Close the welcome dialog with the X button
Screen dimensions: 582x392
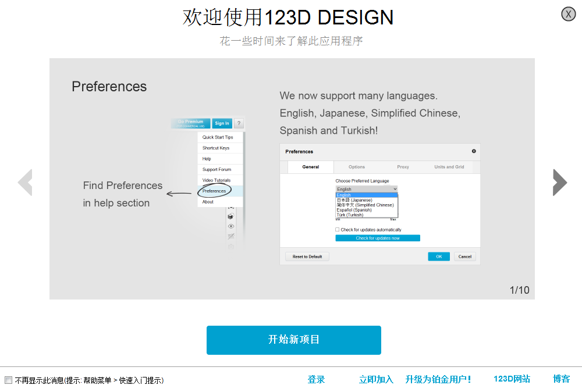point(568,14)
